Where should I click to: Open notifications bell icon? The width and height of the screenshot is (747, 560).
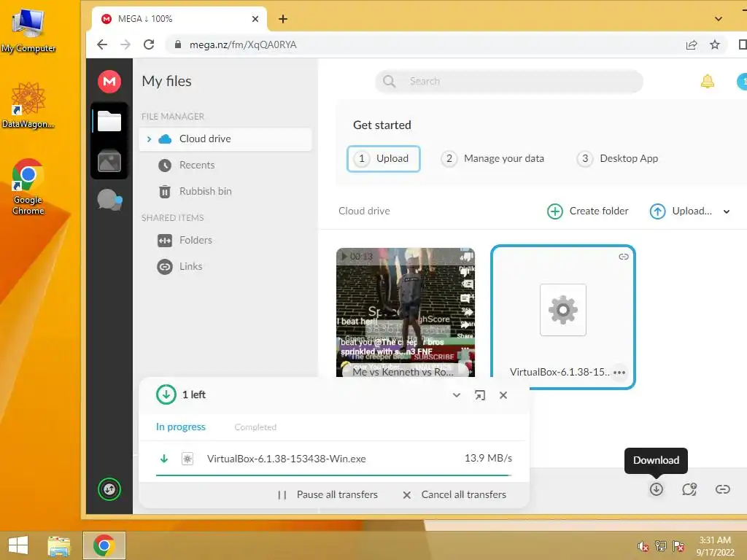708,82
